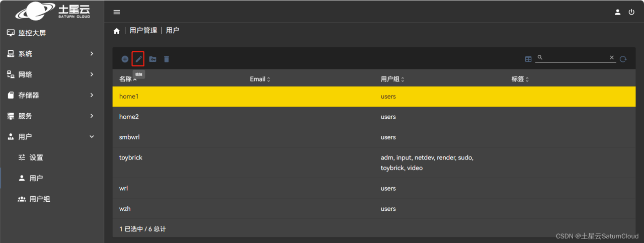Open the user account profile icon
This screenshot has width=644, height=243.
617,12
